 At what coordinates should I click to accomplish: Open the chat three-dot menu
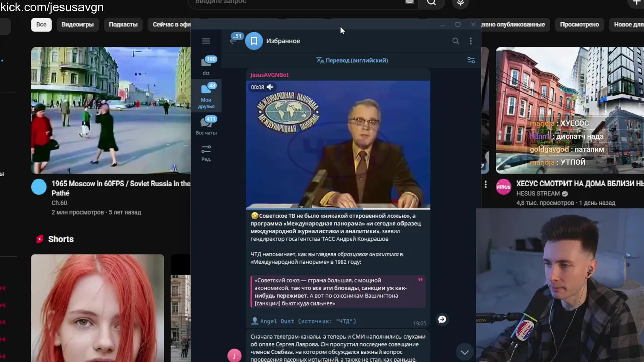point(471,41)
